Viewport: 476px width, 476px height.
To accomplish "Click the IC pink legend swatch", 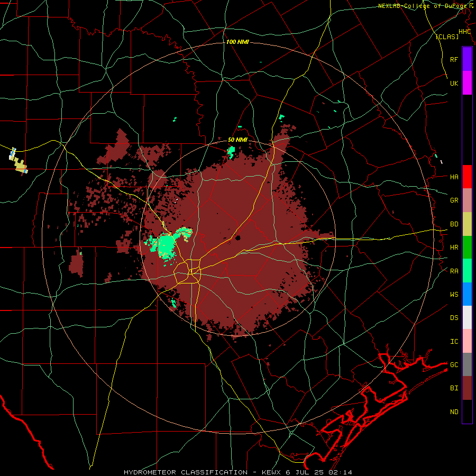I will (467, 341).
